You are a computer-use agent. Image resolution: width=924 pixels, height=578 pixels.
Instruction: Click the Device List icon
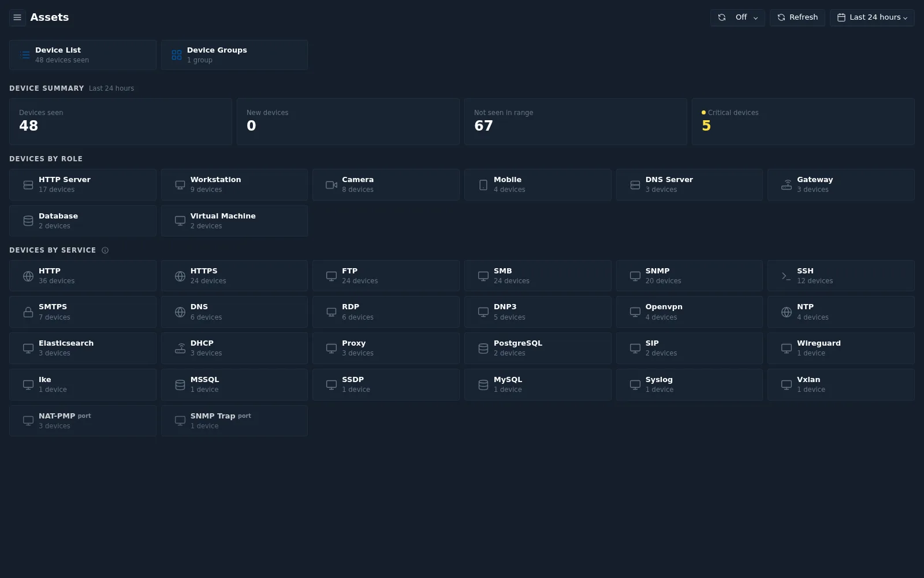click(x=25, y=55)
